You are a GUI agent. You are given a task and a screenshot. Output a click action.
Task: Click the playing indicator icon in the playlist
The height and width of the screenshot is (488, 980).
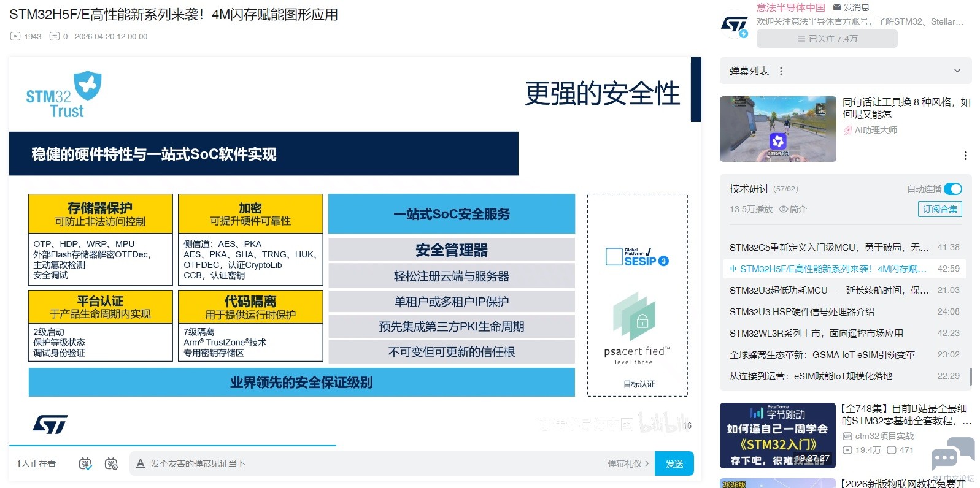733,269
